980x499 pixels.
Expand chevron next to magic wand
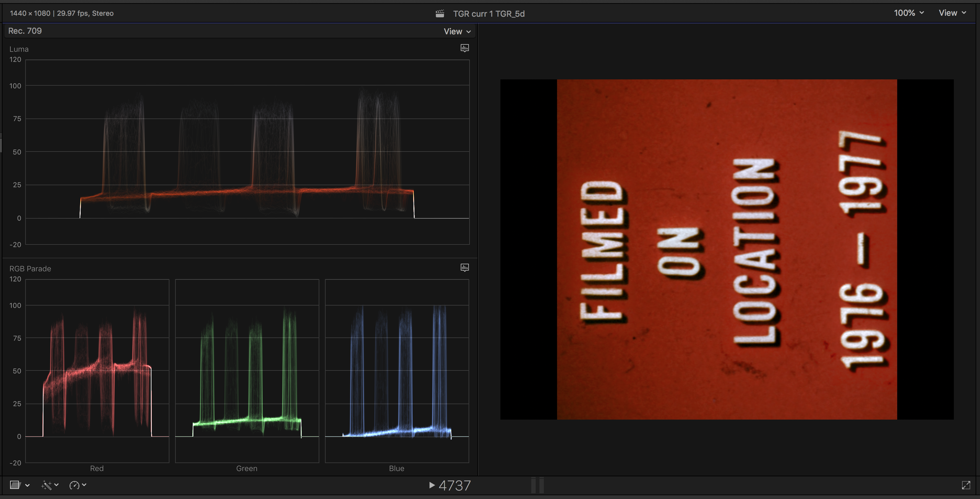coord(57,485)
